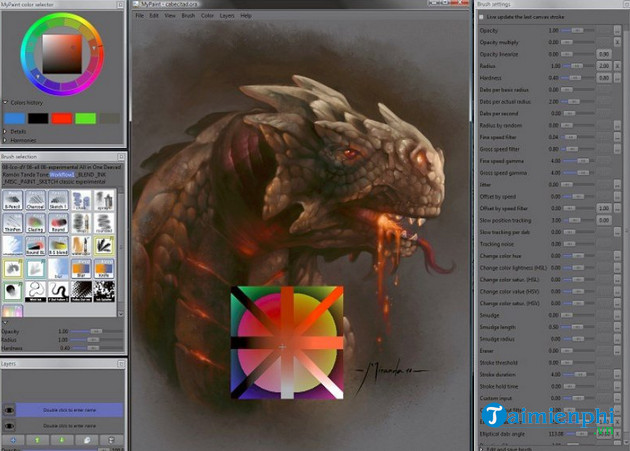Move layer up with green up arrow
Viewport: 630px width, 451px height.
tap(37, 440)
